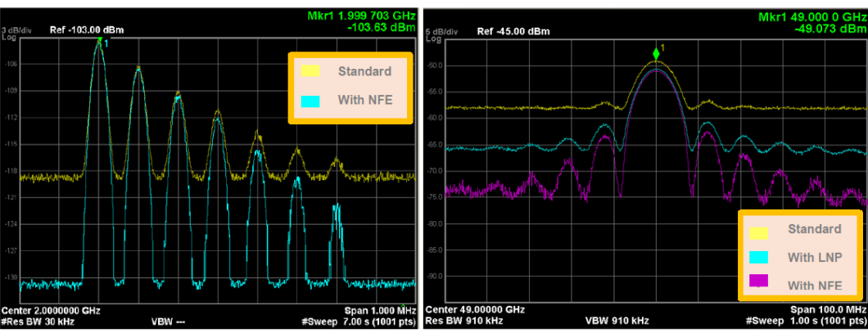Image resolution: width=868 pixels, height=333 pixels.
Task: Click the '-103.63 dBm' marker amplitude readout
Action: [x=383, y=26]
